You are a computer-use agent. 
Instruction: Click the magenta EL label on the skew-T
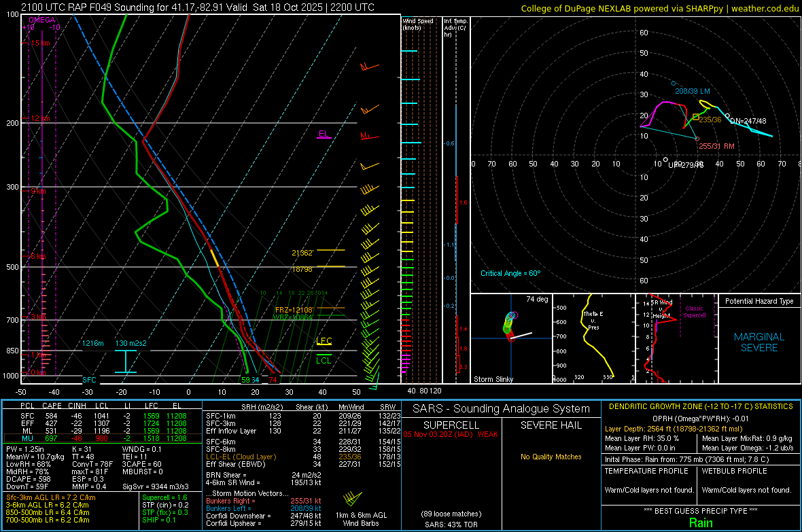[x=324, y=134]
